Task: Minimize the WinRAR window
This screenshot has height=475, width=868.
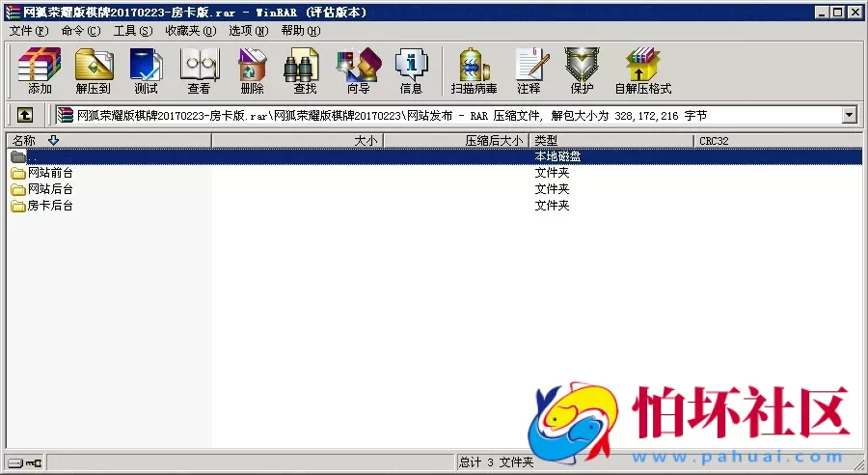Action: [x=822, y=13]
